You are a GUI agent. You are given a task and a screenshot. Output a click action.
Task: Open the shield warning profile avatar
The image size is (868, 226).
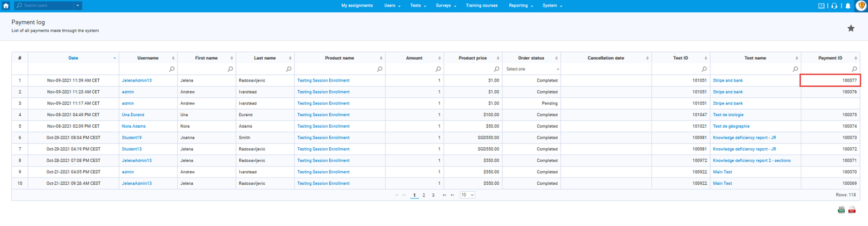tap(861, 6)
